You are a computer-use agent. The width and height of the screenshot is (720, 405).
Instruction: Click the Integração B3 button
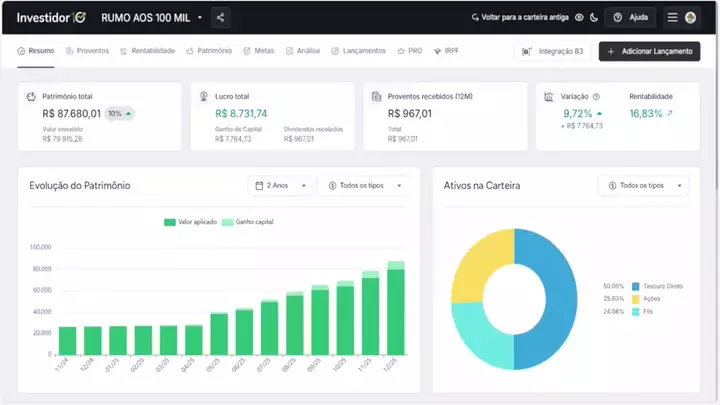pyautogui.click(x=553, y=51)
